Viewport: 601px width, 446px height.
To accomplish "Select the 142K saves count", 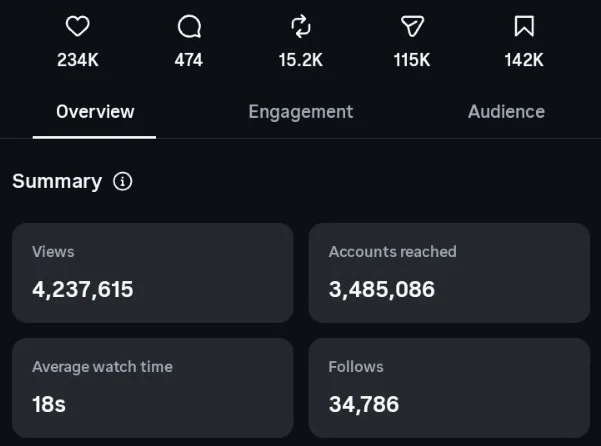I will click(524, 60).
